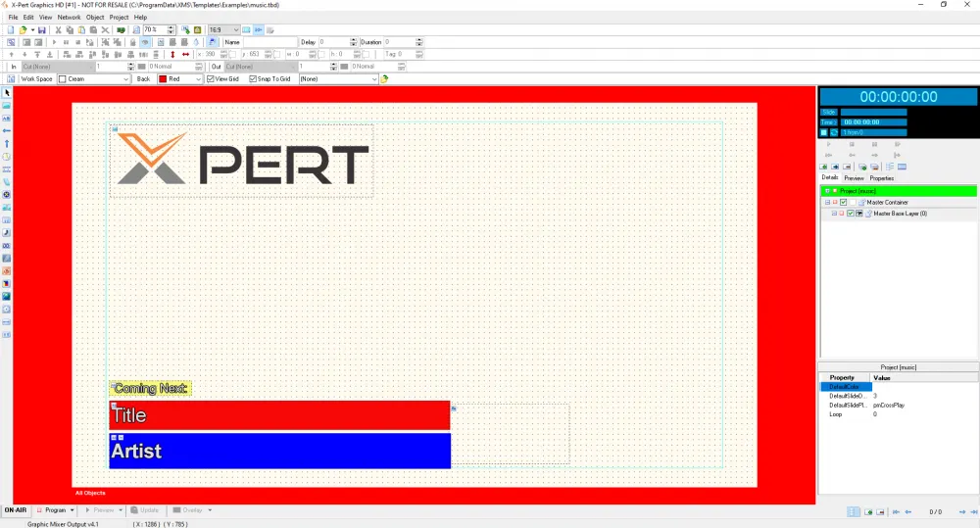Click the eye visibility icon in toolbar
Viewport: 980px width, 528px height.
coord(145,42)
